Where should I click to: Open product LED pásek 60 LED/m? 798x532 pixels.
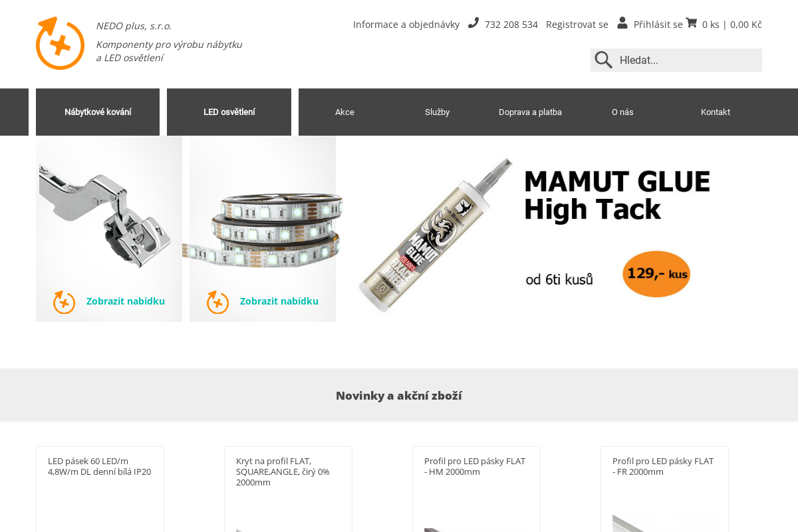pos(100,466)
